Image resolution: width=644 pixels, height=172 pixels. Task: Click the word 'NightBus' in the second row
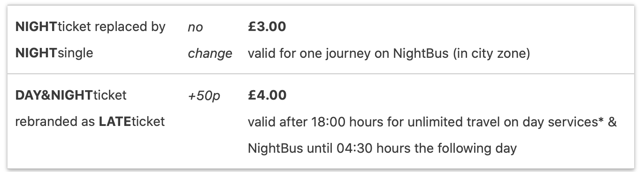275,149
